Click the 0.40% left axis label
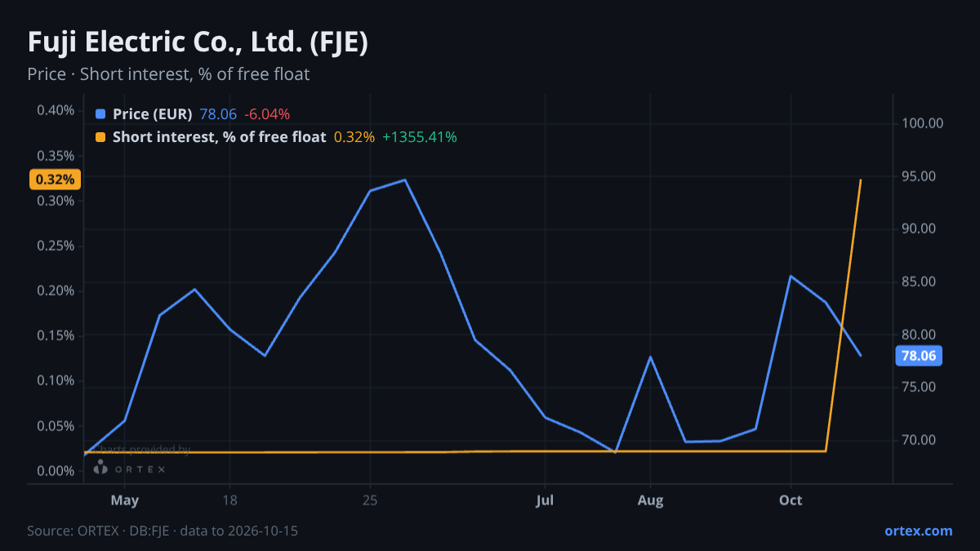The width and height of the screenshot is (980, 551). tap(56, 110)
